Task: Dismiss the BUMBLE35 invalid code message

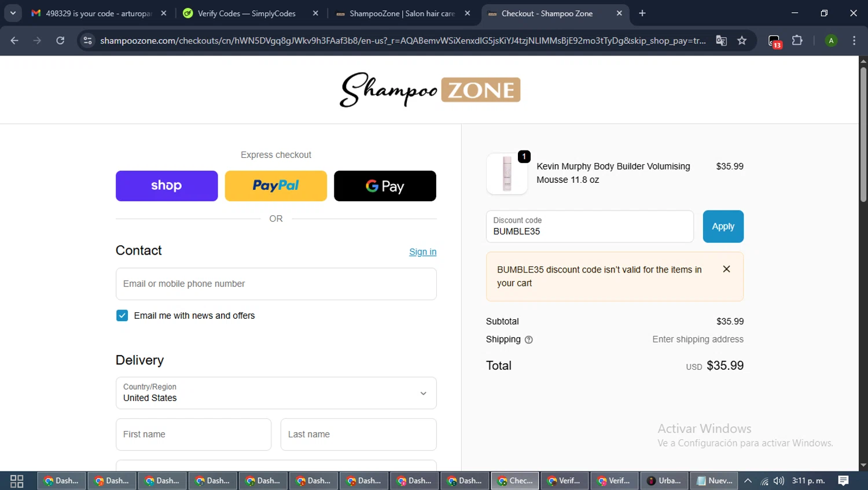Action: (727, 269)
